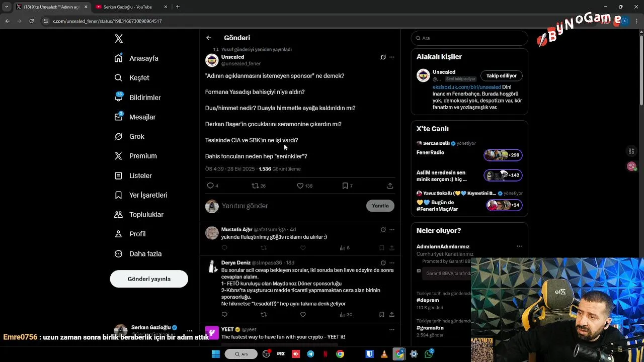This screenshot has width=644, height=362.
Task: Open Listeler in sidebar
Action: tap(133, 175)
